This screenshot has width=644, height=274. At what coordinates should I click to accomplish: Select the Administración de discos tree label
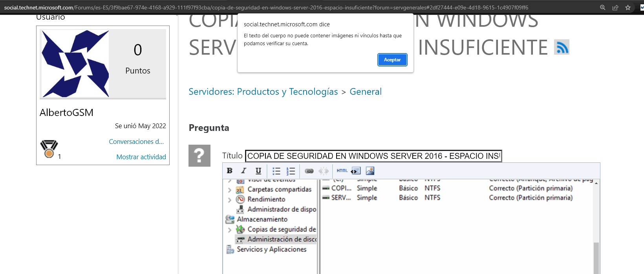[282, 239]
